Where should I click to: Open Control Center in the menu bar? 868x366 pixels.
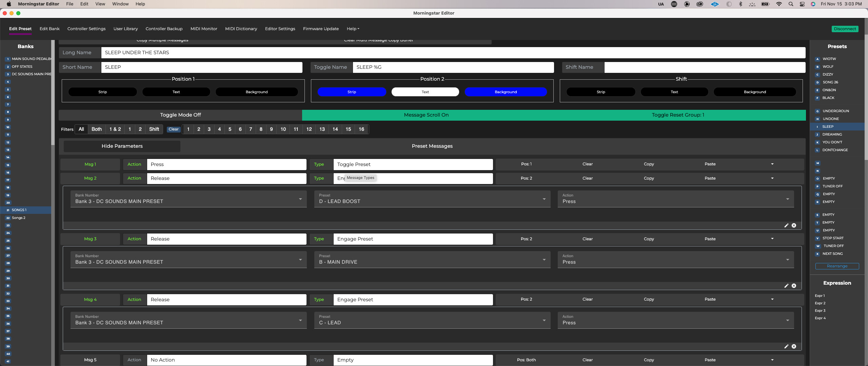[x=802, y=4]
